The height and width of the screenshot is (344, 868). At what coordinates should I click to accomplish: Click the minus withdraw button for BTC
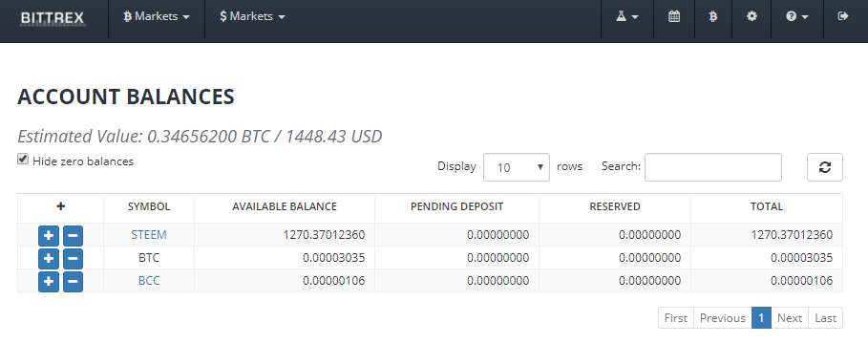(x=73, y=258)
